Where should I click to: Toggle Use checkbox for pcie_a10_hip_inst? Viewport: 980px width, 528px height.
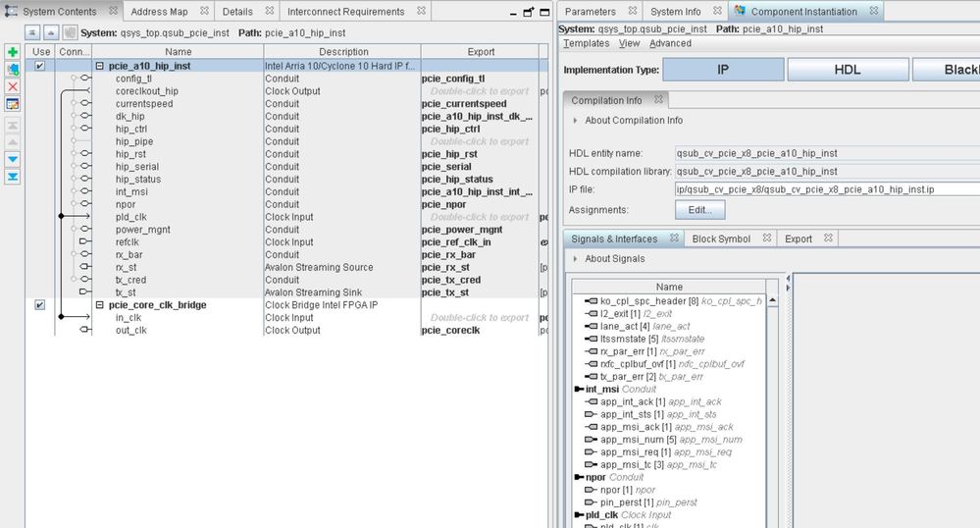click(x=40, y=65)
